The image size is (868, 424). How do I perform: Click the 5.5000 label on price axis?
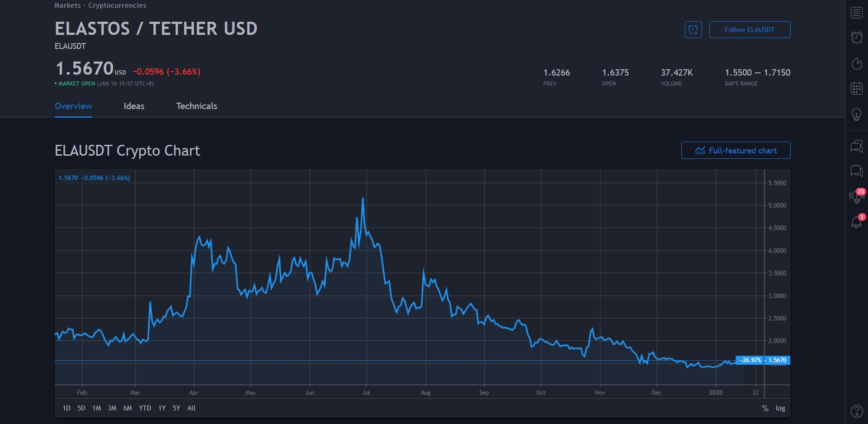click(777, 183)
